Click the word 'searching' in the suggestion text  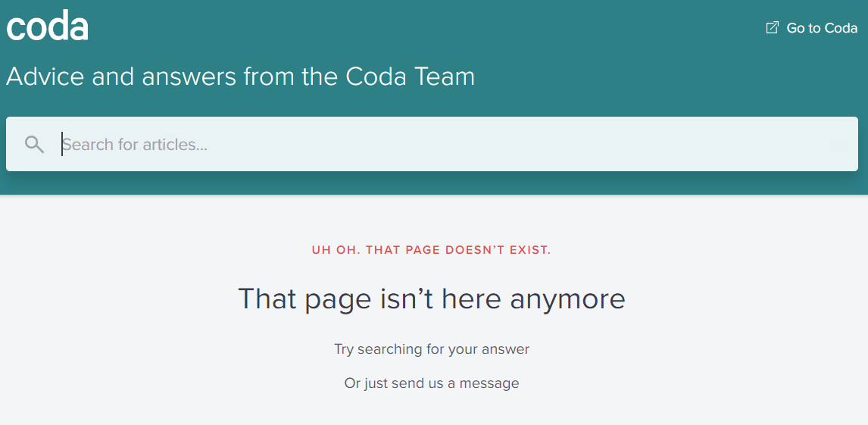[389, 349]
